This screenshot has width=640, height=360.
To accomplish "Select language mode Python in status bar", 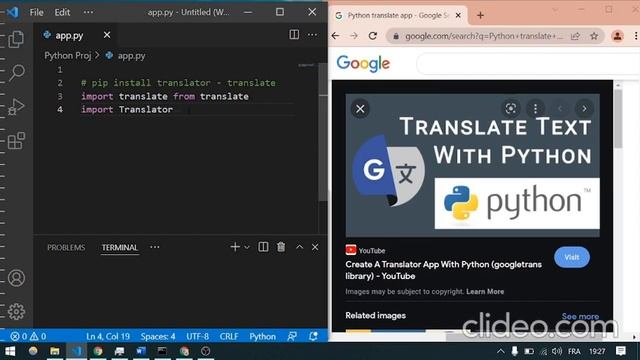I will (262, 336).
